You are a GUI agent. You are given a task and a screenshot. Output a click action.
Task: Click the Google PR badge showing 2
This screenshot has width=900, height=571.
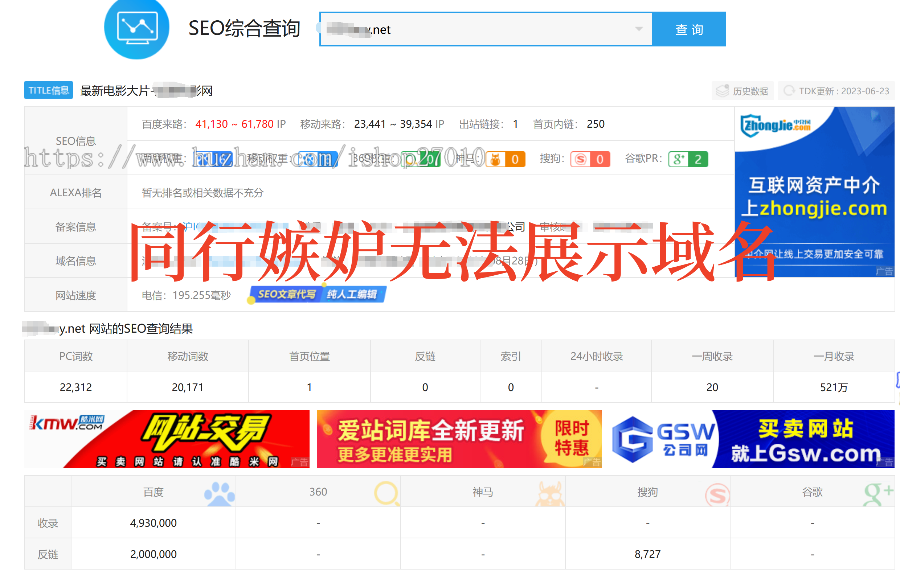pyautogui.click(x=688, y=159)
